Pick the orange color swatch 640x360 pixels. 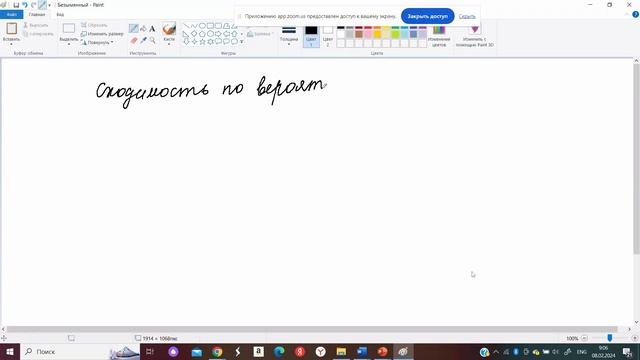click(377, 33)
